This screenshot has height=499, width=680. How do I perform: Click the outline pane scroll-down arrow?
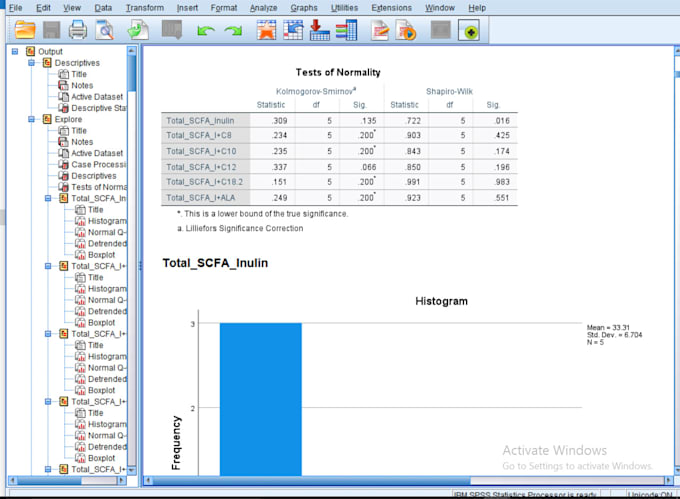[132, 470]
